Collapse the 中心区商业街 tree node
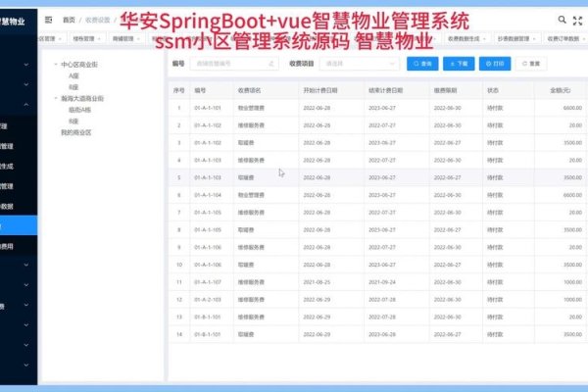Image resolution: width=588 pixels, height=392 pixels. [x=56, y=65]
